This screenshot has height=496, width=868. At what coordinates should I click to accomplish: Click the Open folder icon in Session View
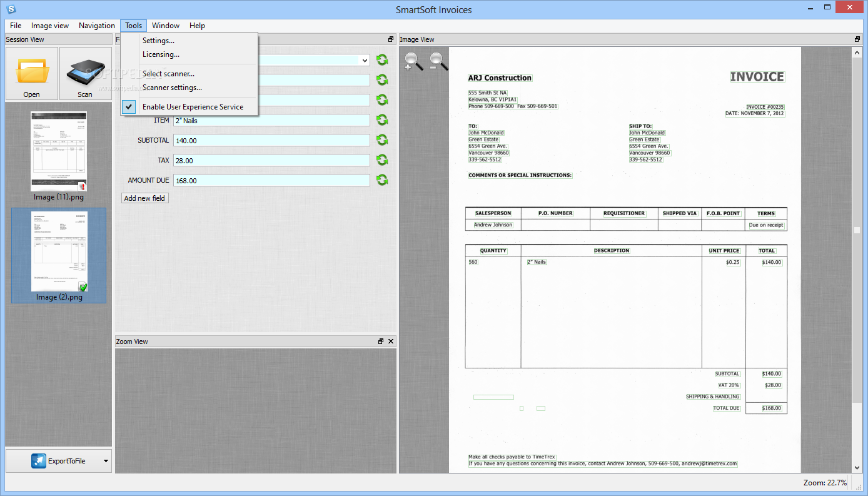click(x=31, y=71)
